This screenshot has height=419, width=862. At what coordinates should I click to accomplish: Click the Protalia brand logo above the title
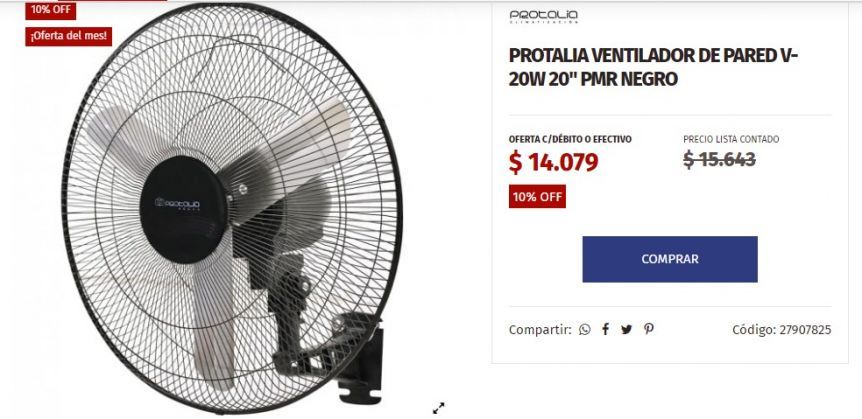coord(544,16)
